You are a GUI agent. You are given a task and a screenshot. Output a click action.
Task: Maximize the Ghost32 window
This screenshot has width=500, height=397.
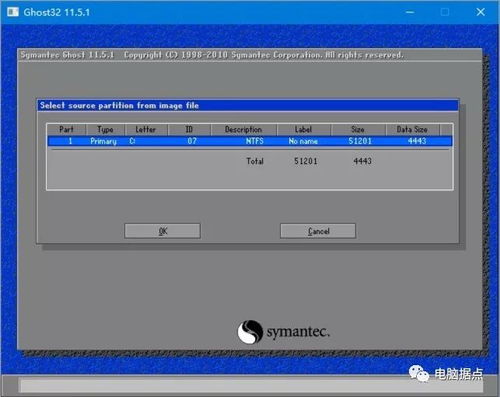[445, 12]
